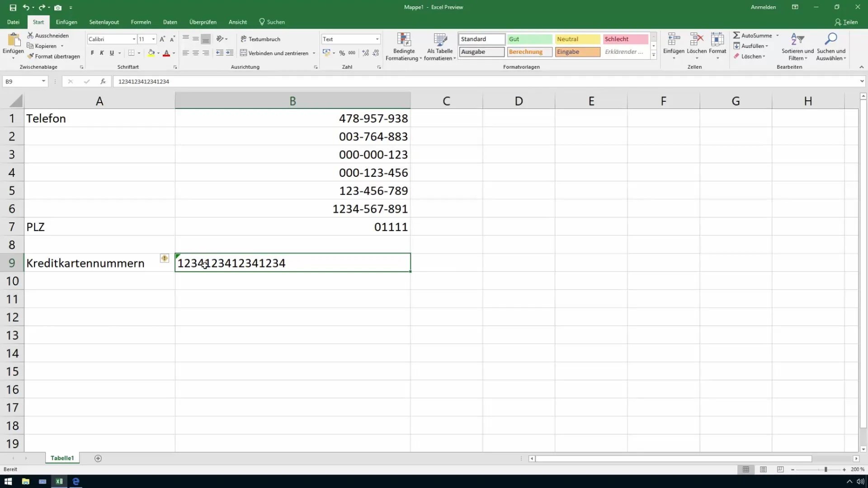Switch to Ansicht ribbon tab
The height and width of the screenshot is (488, 868).
(x=237, y=22)
